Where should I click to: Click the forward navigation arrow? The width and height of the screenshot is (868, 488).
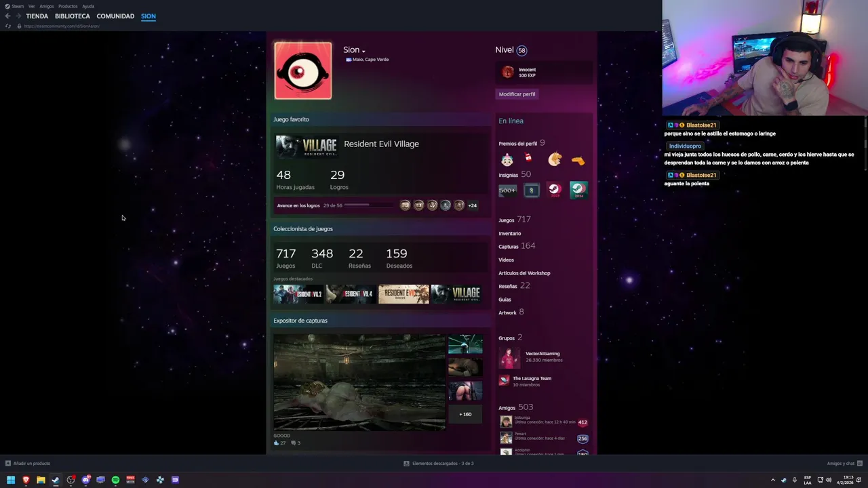tap(18, 16)
